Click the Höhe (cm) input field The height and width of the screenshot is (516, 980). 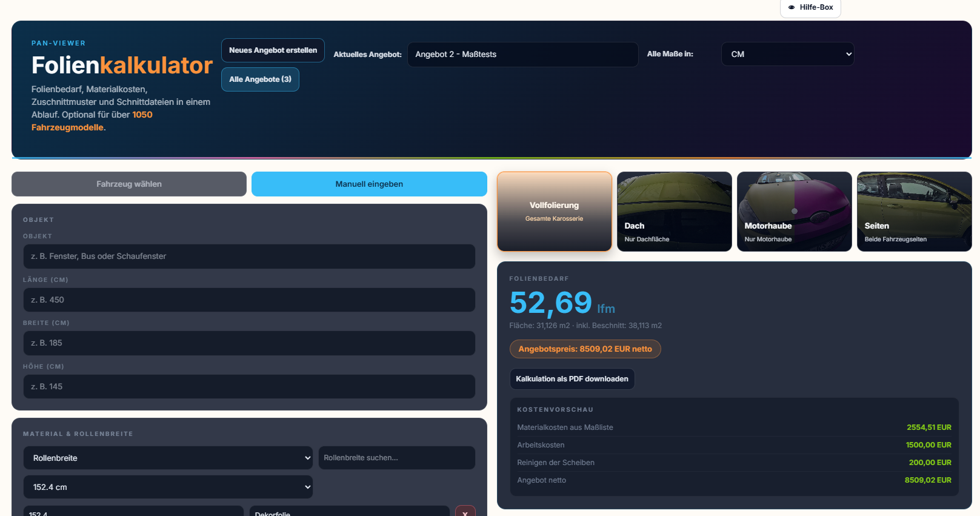[x=249, y=387]
